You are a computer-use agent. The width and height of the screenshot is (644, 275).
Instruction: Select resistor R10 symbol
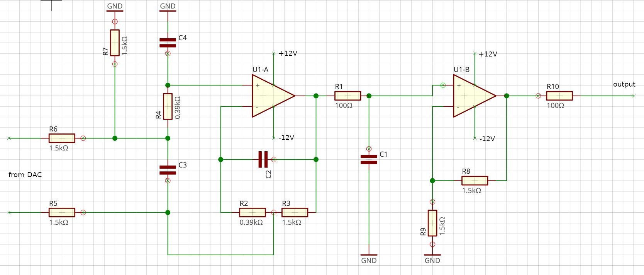point(559,96)
